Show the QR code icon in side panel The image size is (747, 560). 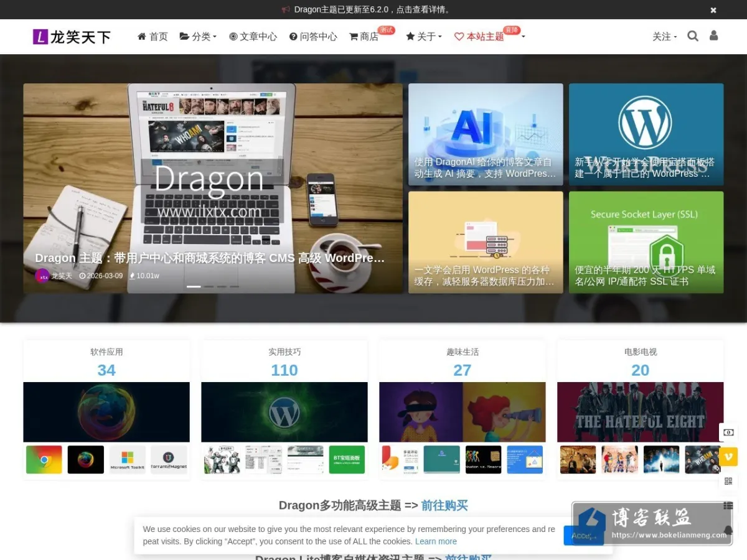728,481
